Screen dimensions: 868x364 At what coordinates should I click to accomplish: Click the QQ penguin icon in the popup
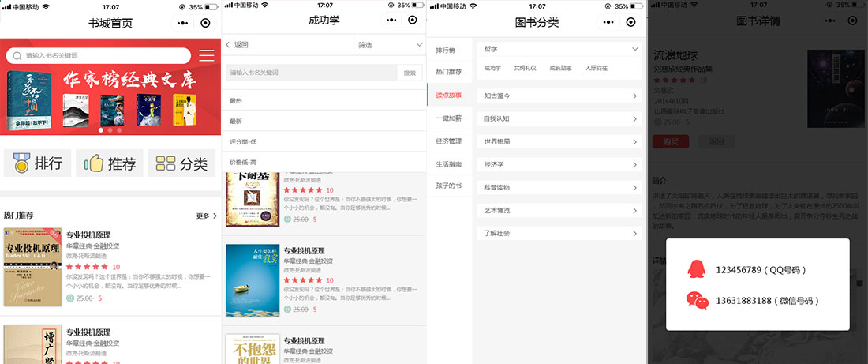point(695,270)
